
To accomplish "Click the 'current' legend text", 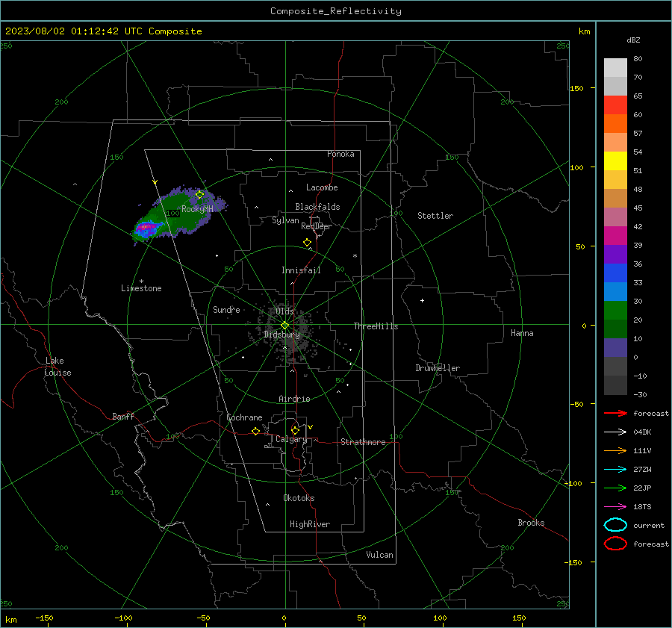I will (x=649, y=525).
